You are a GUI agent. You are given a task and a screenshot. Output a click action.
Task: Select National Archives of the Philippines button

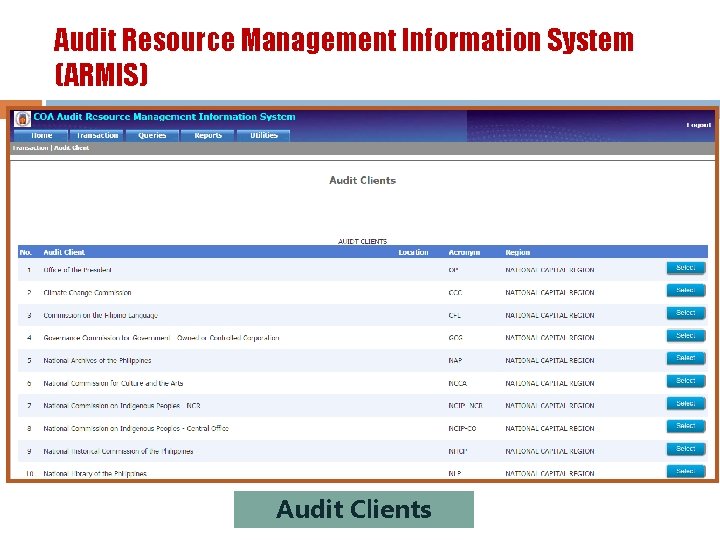(x=686, y=358)
